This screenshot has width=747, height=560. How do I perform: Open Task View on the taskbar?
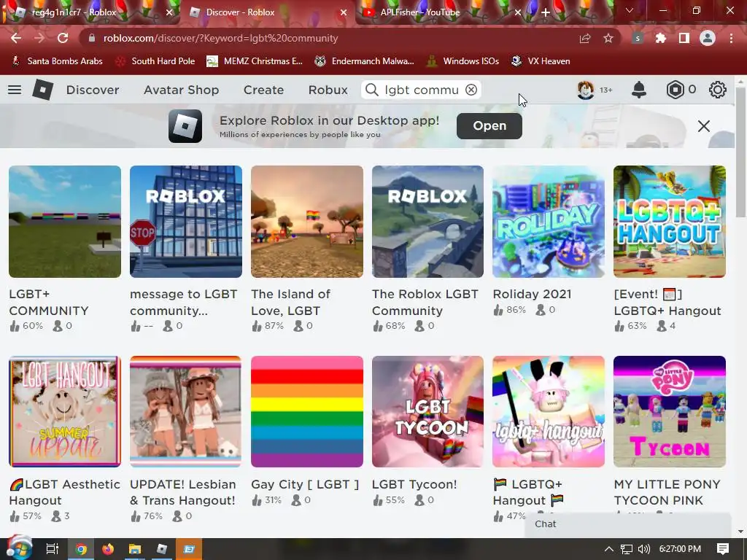point(53,549)
